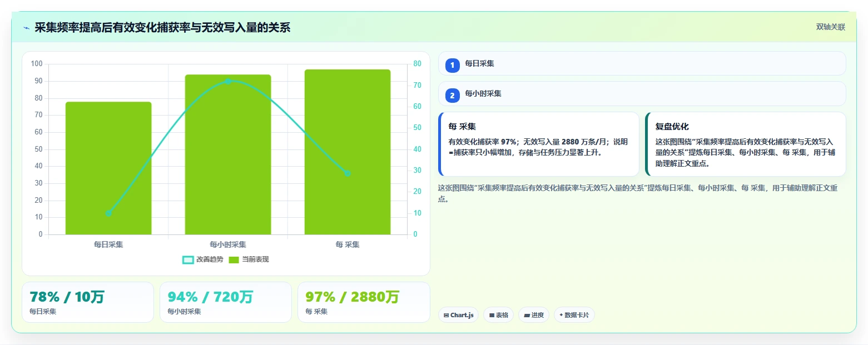The image size is (868, 345).
Task: Select the 每日采集 bar in chart
Action: 108,168
